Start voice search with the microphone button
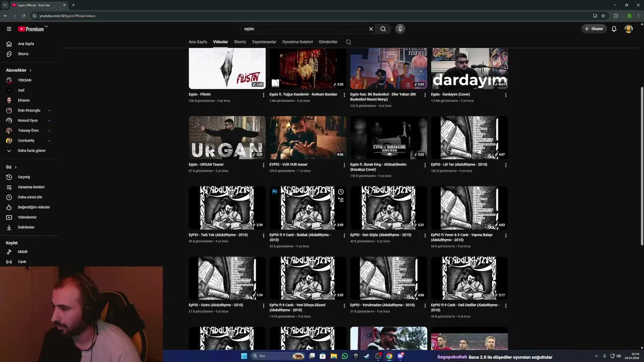The image size is (644, 362). tap(400, 29)
